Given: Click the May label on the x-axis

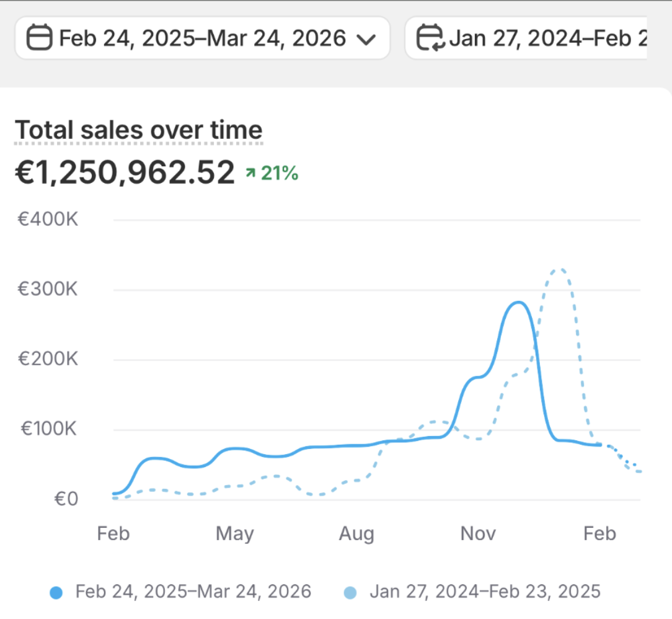Looking at the screenshot, I should pos(235,533).
